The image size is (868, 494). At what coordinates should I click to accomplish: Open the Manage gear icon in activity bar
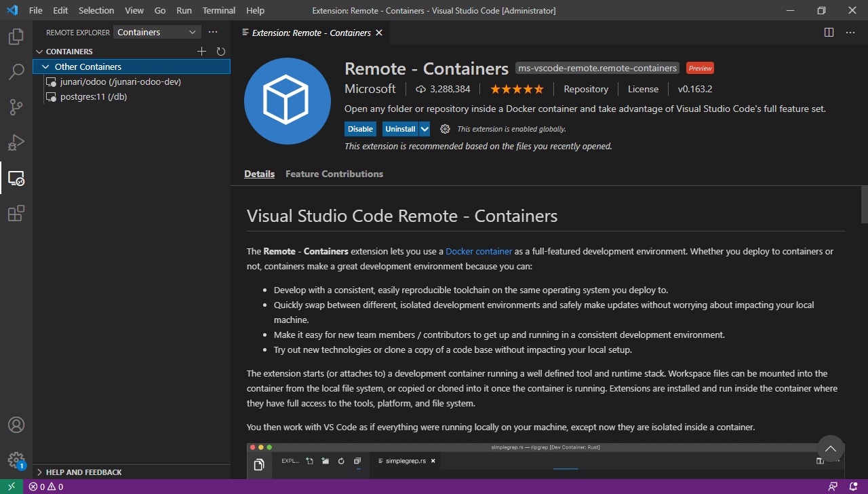coord(16,460)
